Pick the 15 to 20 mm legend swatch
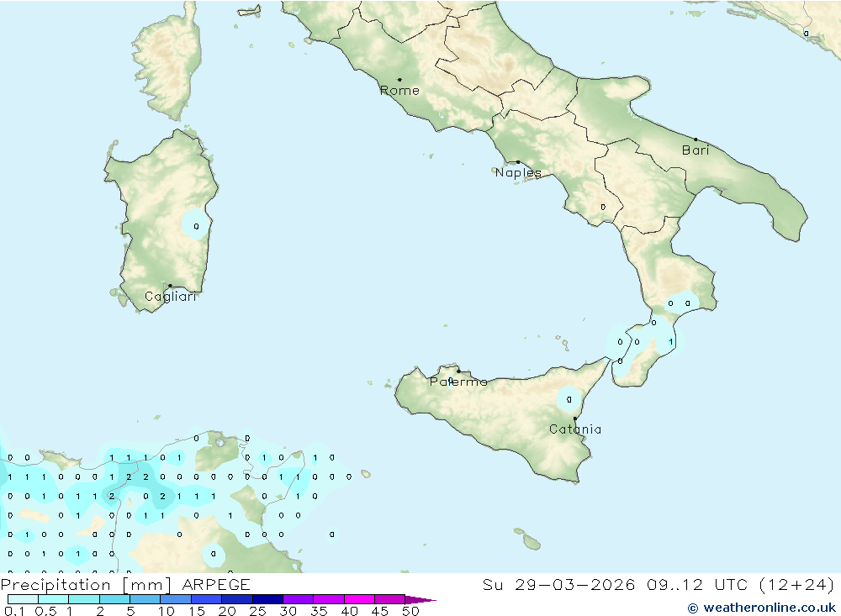841x616 pixels. [207, 599]
